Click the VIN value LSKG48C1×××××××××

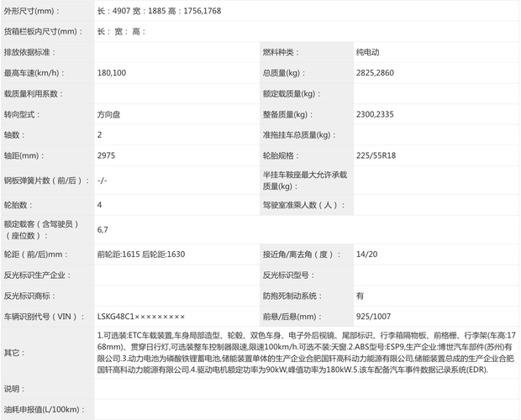pos(141,317)
